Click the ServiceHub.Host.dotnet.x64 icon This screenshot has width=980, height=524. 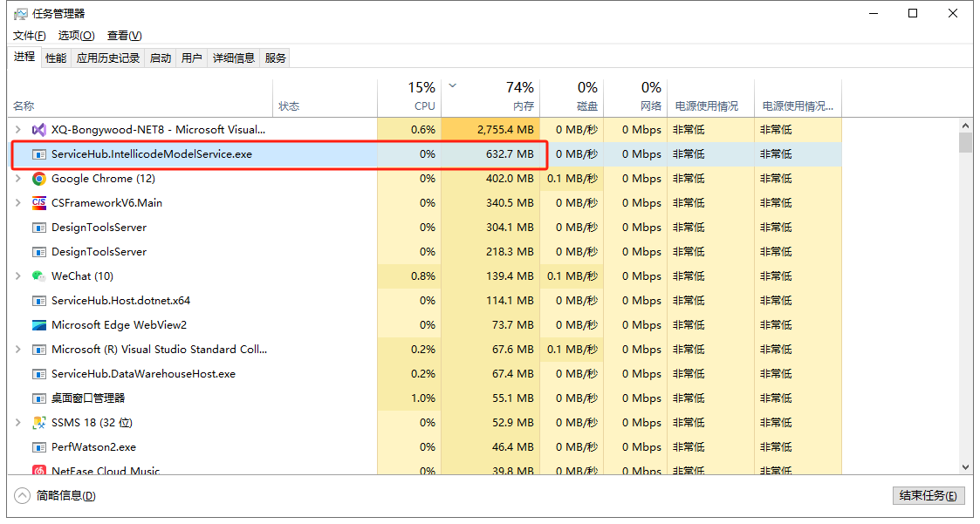click(38, 301)
